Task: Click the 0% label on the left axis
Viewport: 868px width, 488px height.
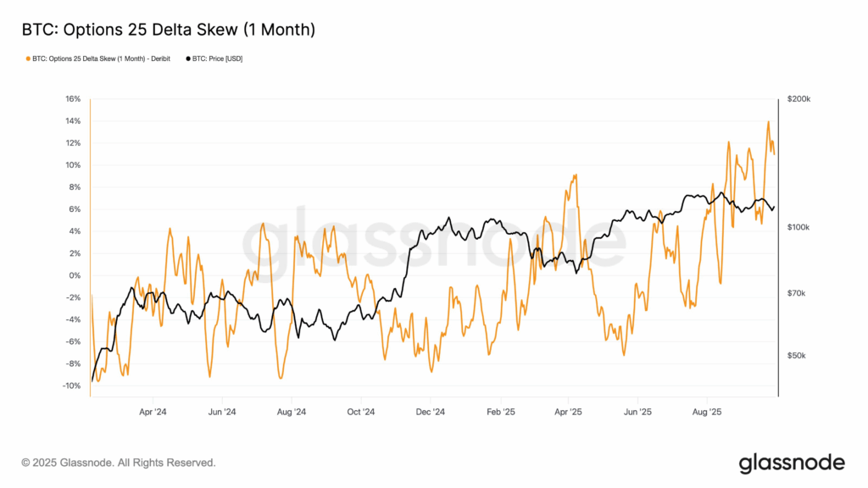Action: click(75, 275)
